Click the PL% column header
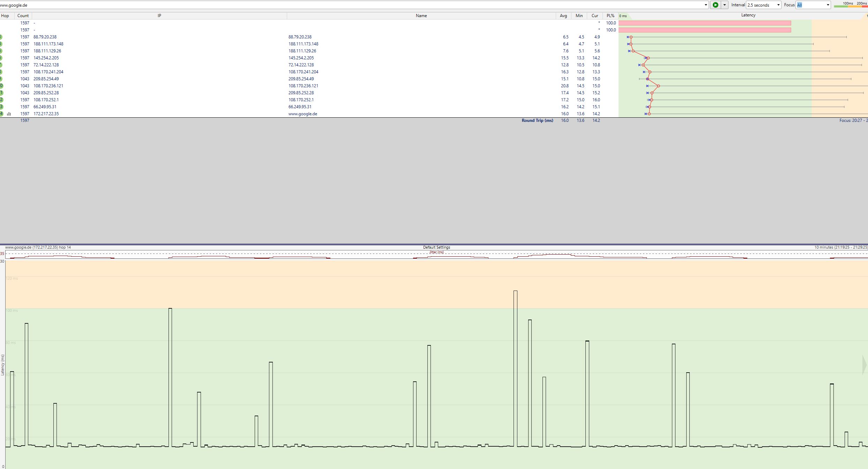Screen dimensions: 868x469 tap(611, 16)
